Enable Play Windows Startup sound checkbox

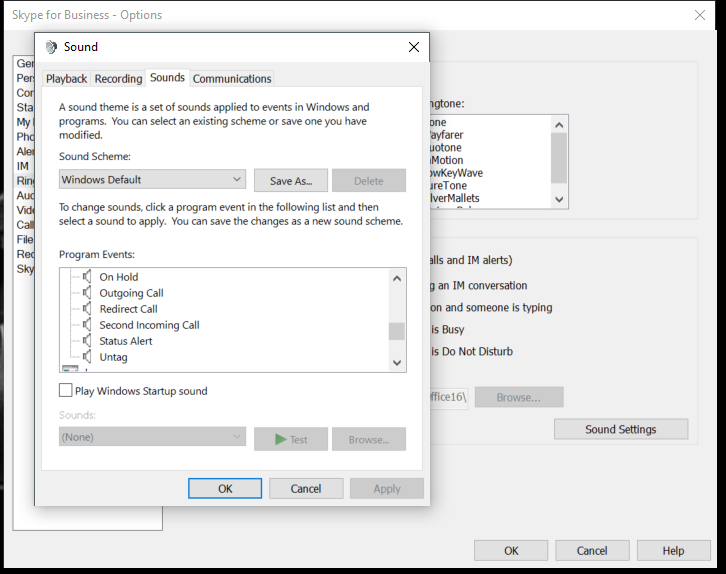tap(66, 390)
